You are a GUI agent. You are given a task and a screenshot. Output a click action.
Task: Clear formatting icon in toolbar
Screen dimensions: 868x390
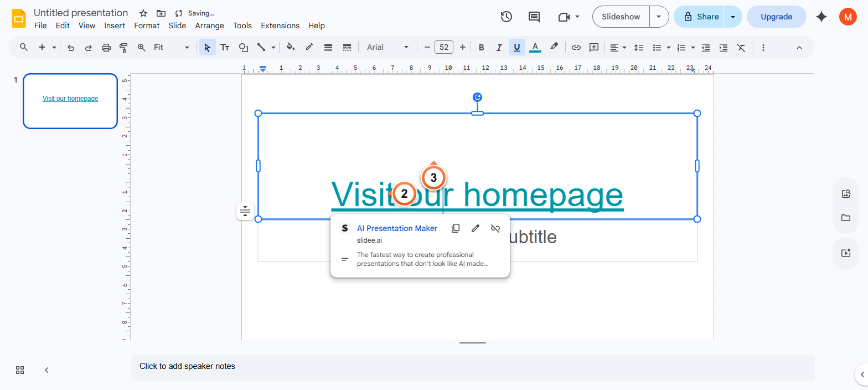pos(741,48)
